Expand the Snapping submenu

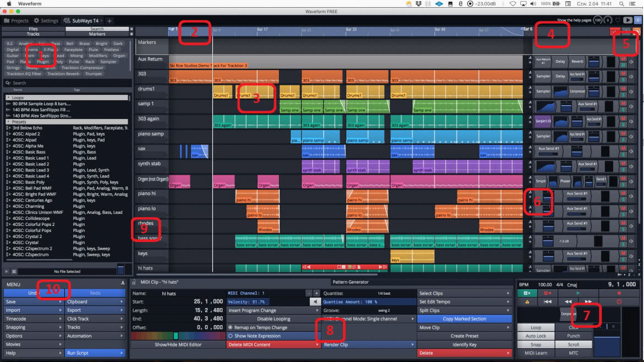click(x=33, y=327)
